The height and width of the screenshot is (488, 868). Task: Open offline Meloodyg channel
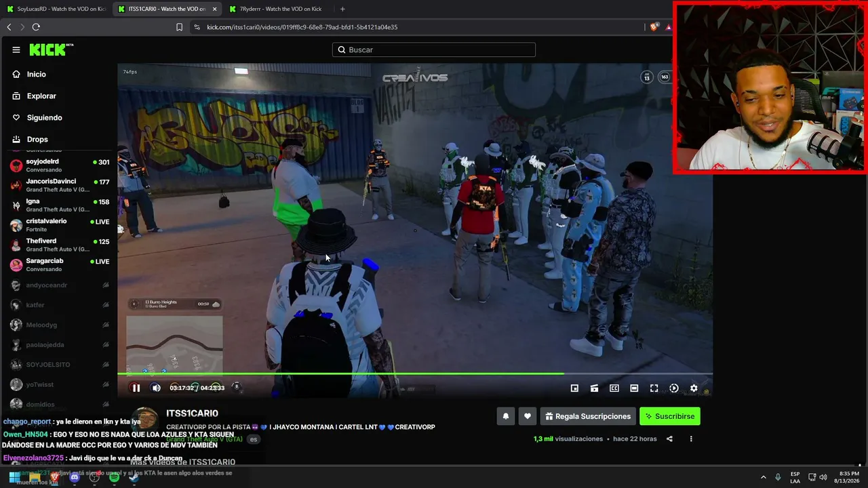tap(58, 325)
